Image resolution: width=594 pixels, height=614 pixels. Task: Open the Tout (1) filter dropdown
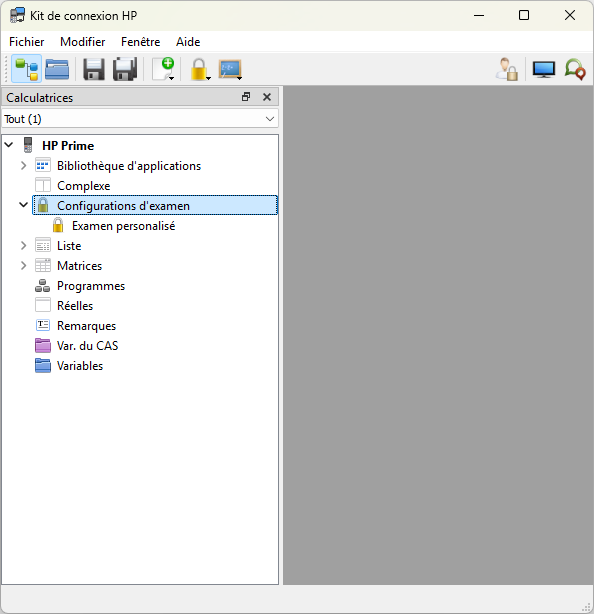[x=140, y=119]
